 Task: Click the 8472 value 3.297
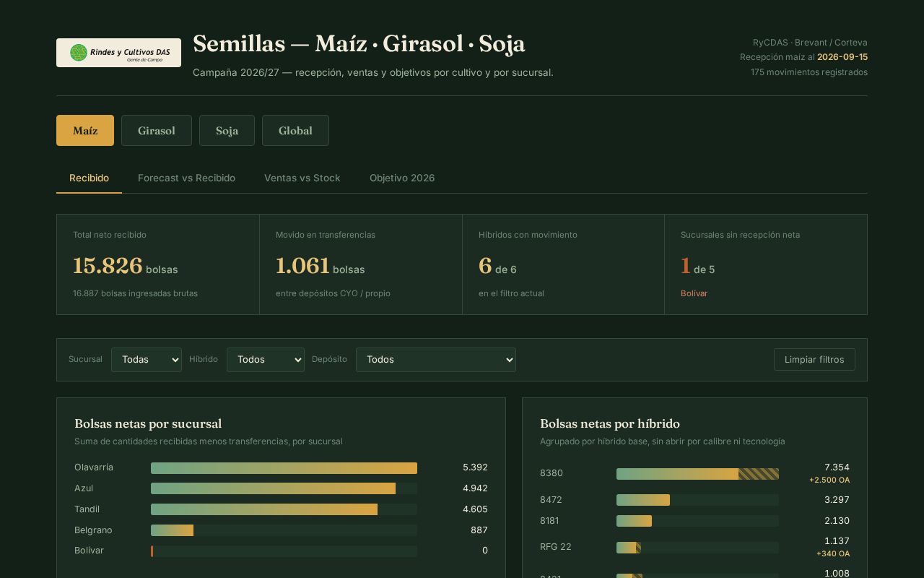[x=837, y=500]
